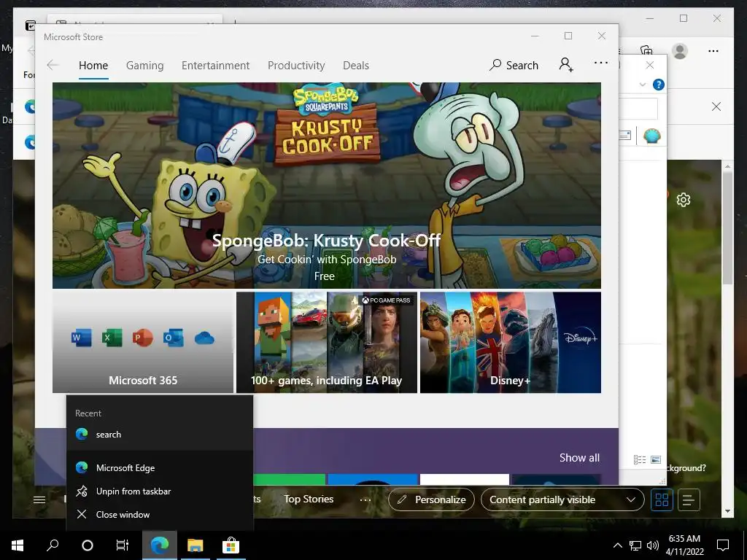
Task: Go back in Microsoft Store
Action: (x=53, y=65)
